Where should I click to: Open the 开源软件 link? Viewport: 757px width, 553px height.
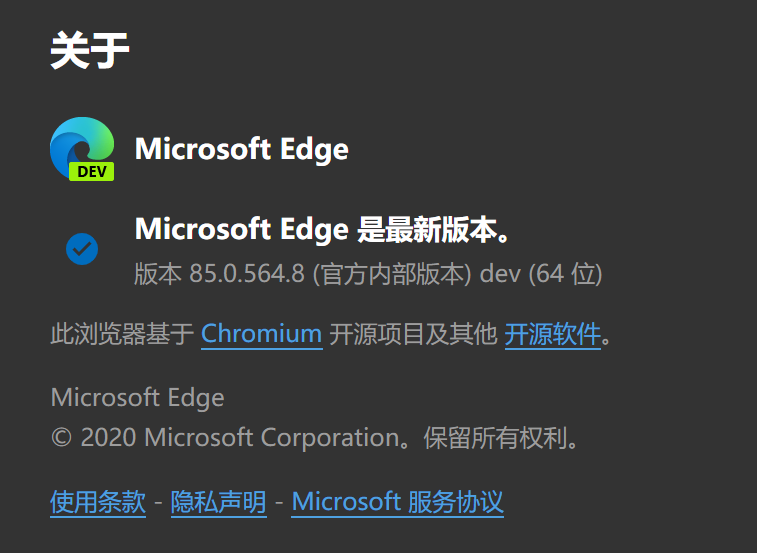click(552, 334)
